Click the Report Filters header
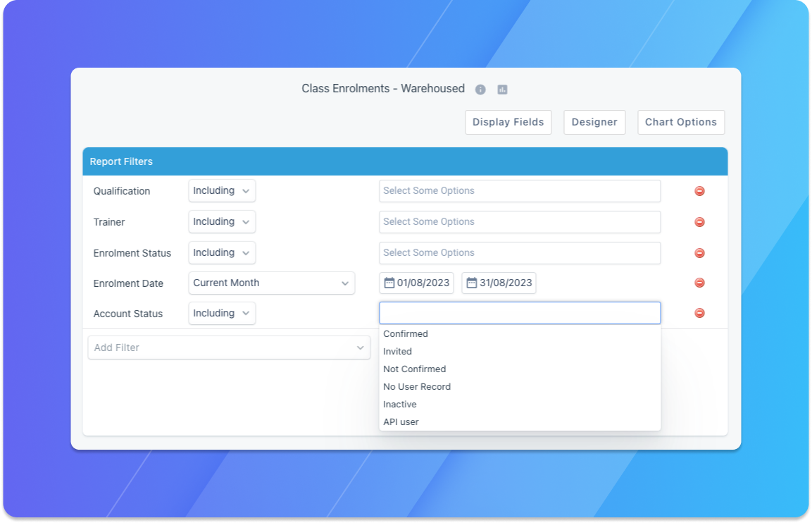 405,161
